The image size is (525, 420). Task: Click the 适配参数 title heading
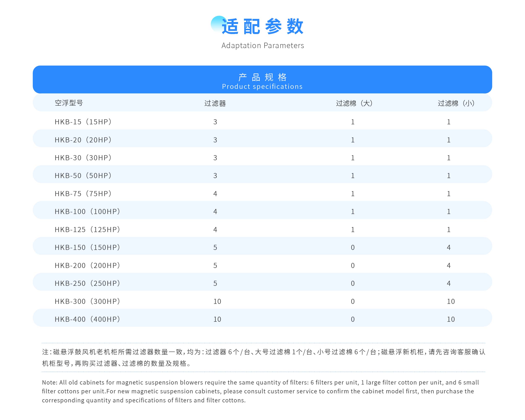(x=262, y=26)
